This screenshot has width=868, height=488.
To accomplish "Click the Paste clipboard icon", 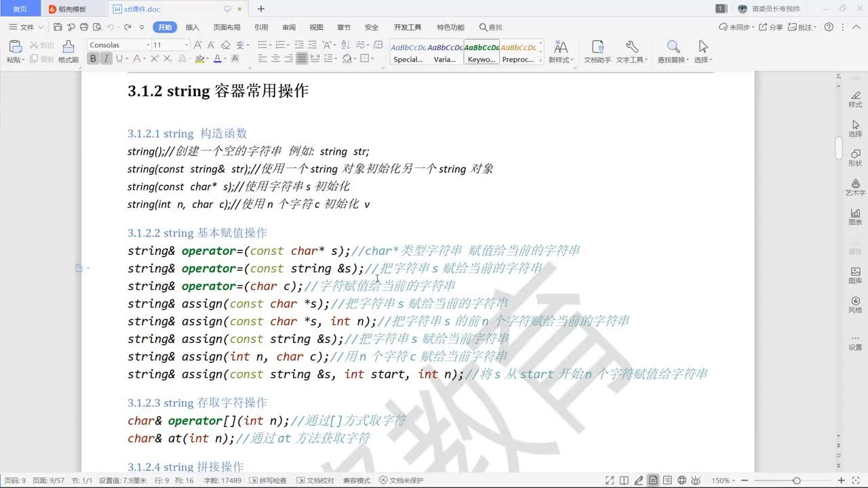I will pos(15,47).
